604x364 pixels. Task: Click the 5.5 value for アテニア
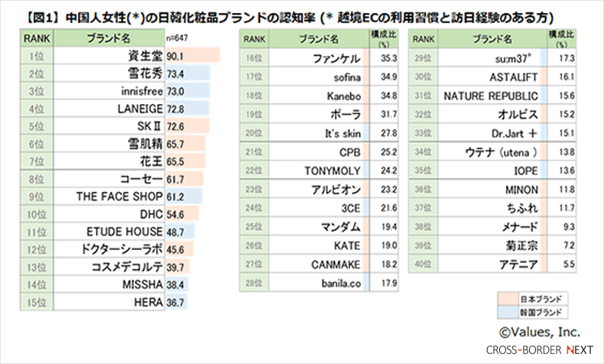click(x=569, y=265)
